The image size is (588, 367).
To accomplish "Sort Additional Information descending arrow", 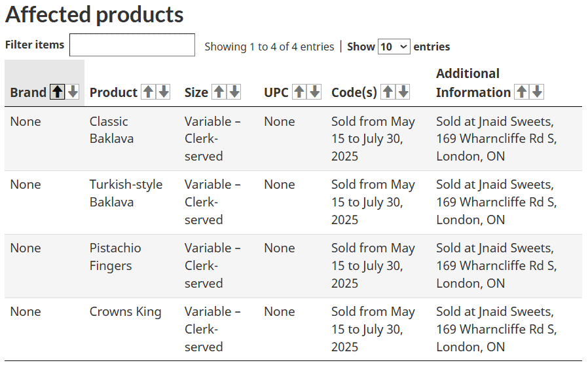I will (x=537, y=92).
